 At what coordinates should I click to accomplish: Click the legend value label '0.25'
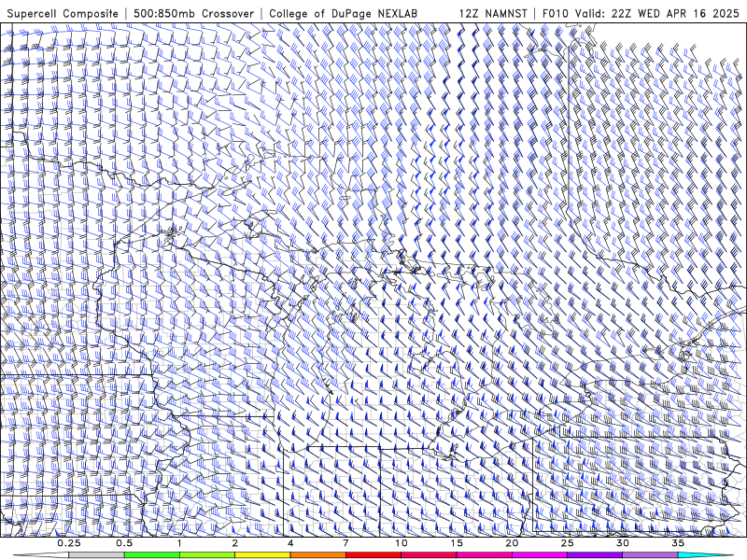click(x=69, y=543)
